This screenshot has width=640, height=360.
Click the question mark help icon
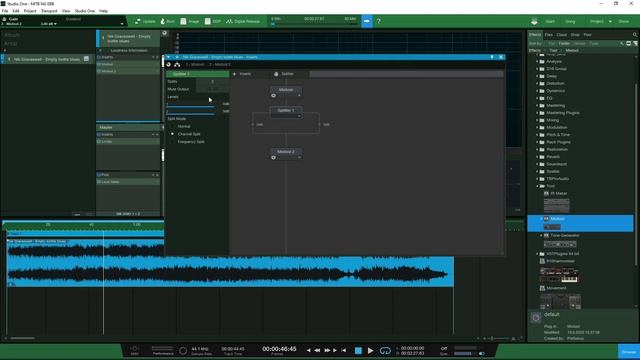click(x=378, y=21)
